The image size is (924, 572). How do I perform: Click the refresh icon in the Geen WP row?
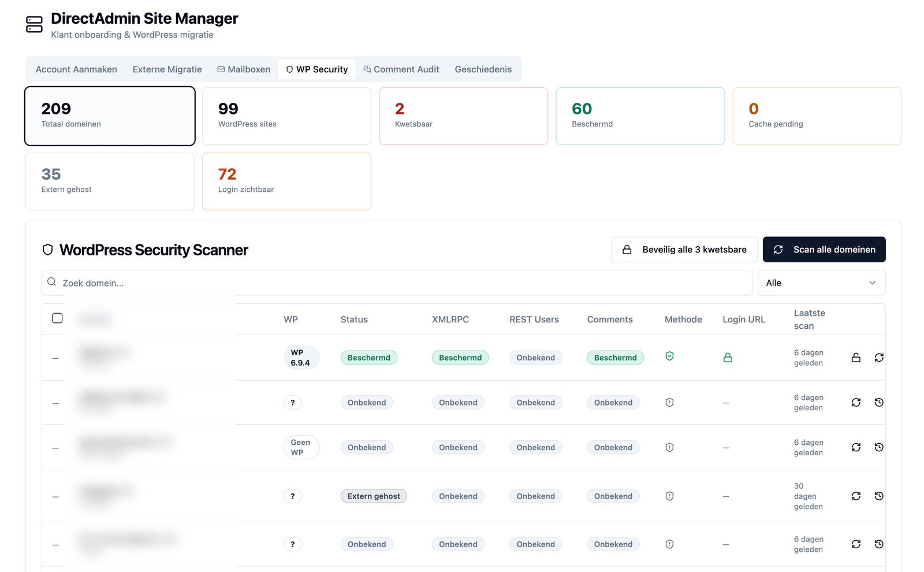(856, 447)
